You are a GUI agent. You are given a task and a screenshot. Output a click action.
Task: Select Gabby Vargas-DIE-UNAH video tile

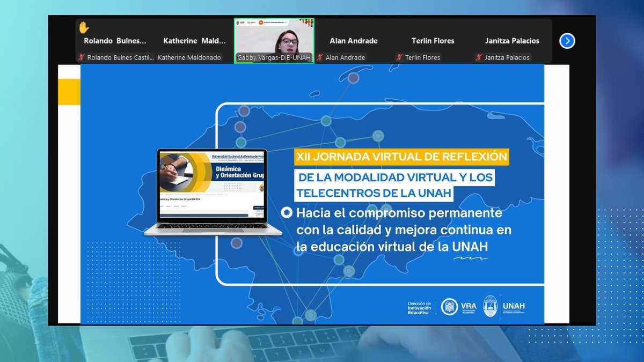click(x=274, y=38)
